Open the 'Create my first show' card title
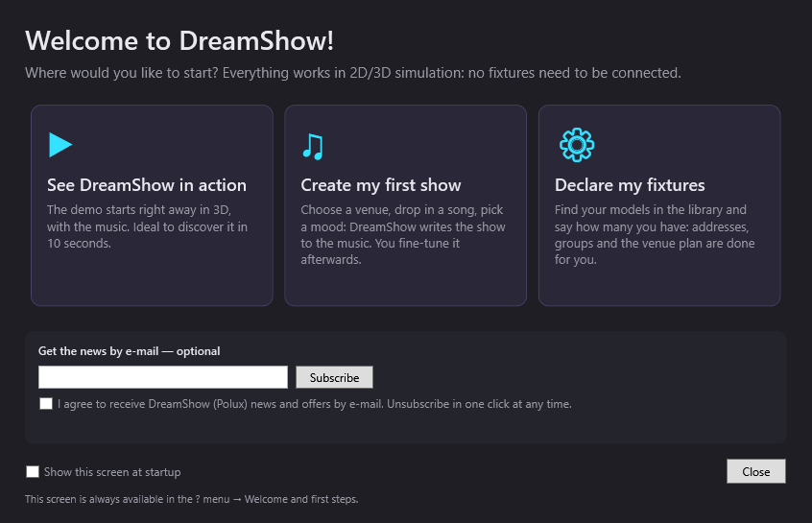812x523 pixels. (381, 185)
